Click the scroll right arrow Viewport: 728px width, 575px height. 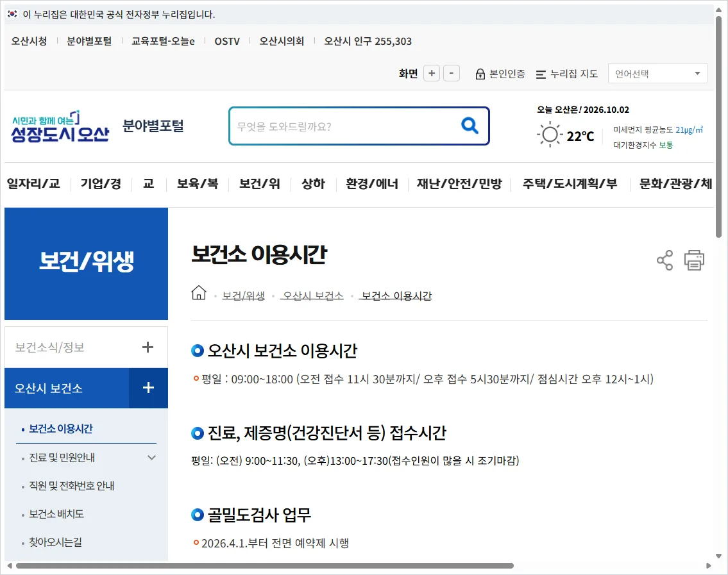point(709,566)
